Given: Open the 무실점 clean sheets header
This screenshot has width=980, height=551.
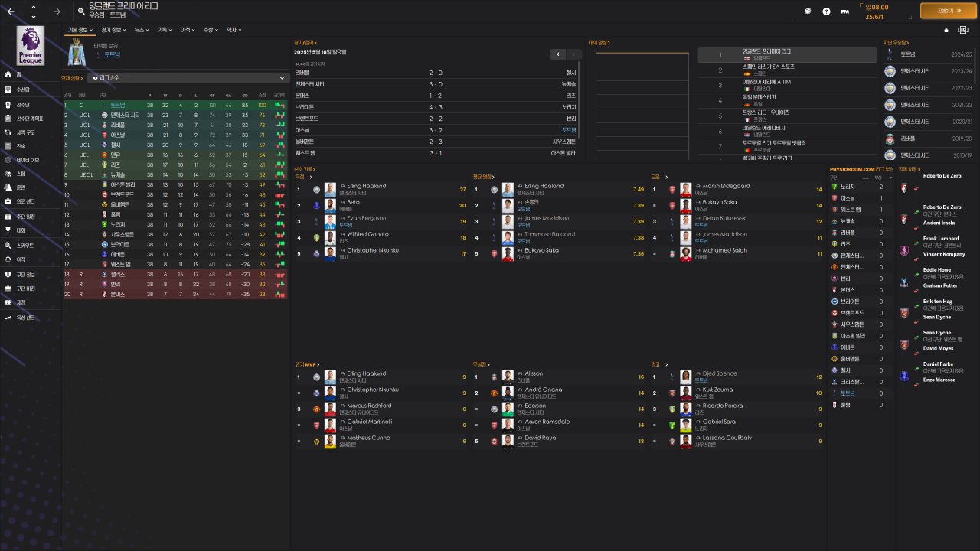Looking at the screenshot, I should pyautogui.click(x=480, y=364).
